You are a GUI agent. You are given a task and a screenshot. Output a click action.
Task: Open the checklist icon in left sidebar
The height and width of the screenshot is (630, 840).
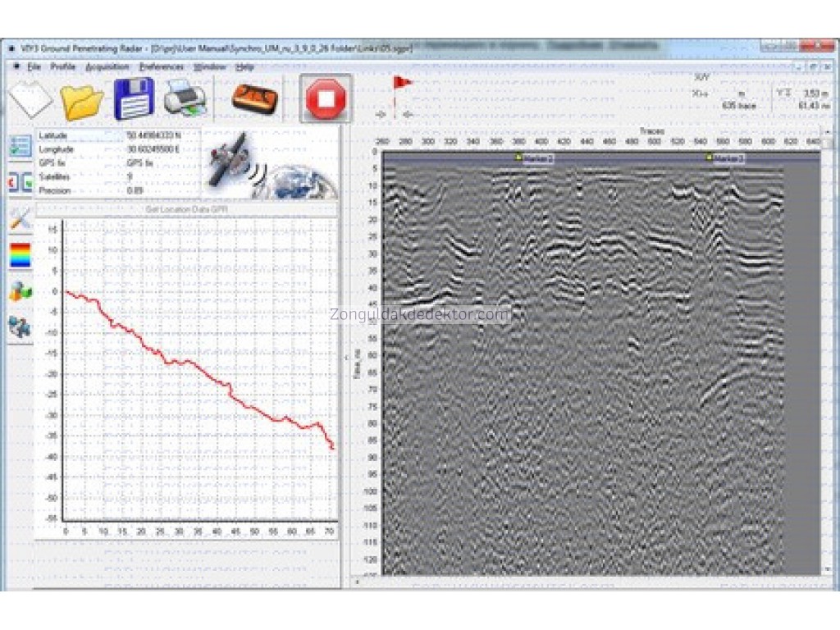point(21,146)
